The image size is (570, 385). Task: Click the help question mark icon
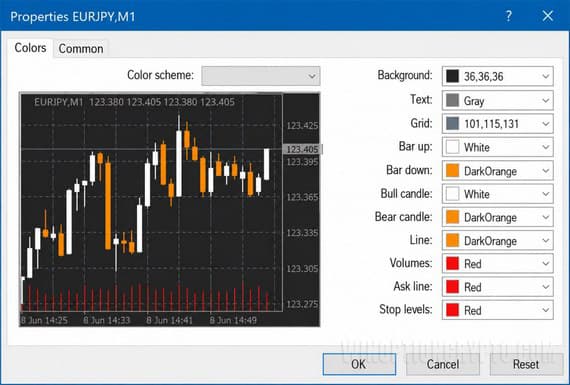pyautogui.click(x=509, y=16)
